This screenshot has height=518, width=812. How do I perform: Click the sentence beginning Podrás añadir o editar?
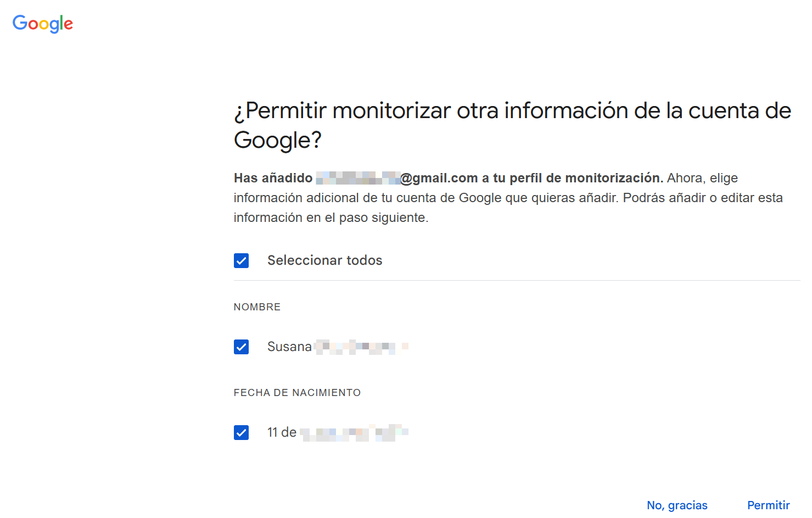[x=702, y=198]
